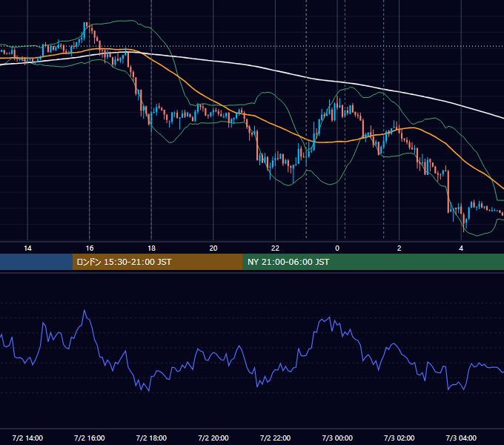
Task: Click the hour 4 axis label
Action: click(x=461, y=248)
